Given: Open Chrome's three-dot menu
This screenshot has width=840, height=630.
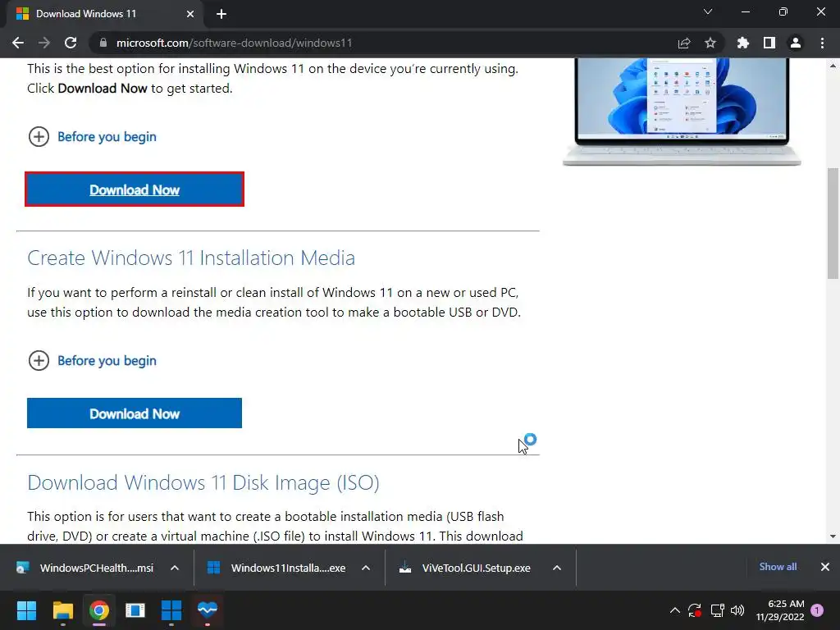Looking at the screenshot, I should coord(822,43).
